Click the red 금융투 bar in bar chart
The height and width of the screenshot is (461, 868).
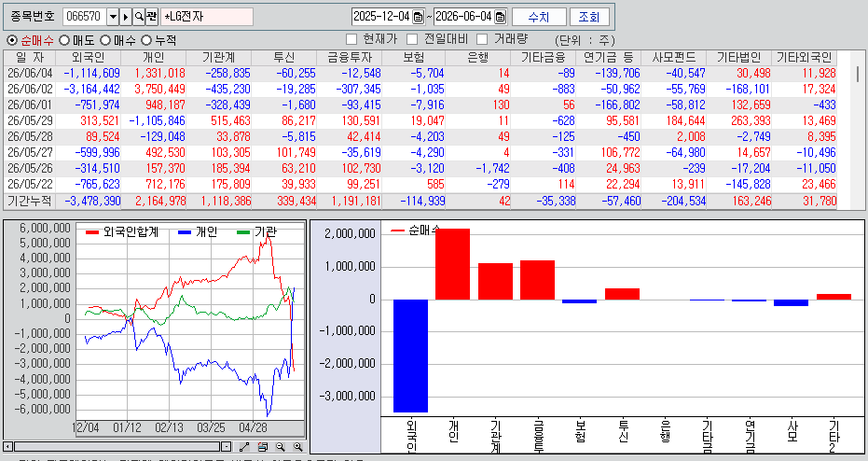click(x=538, y=280)
